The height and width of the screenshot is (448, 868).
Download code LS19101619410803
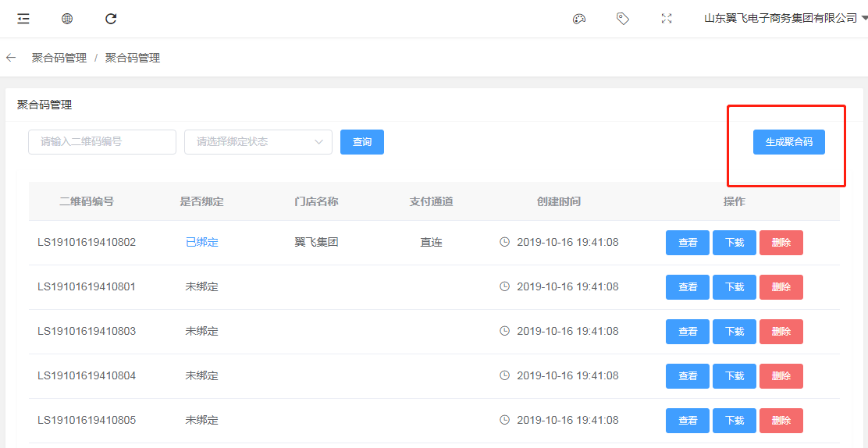pyautogui.click(x=735, y=332)
